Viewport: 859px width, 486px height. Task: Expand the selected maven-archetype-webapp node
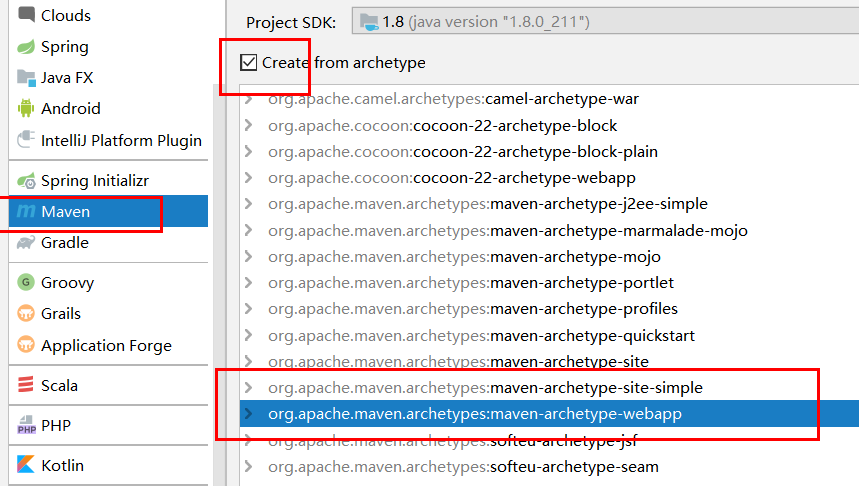tap(249, 413)
